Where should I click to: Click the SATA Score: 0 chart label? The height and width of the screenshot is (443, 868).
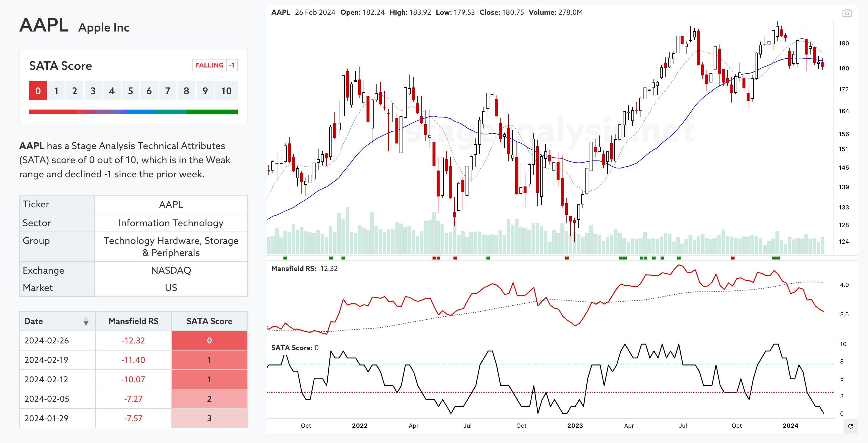295,348
